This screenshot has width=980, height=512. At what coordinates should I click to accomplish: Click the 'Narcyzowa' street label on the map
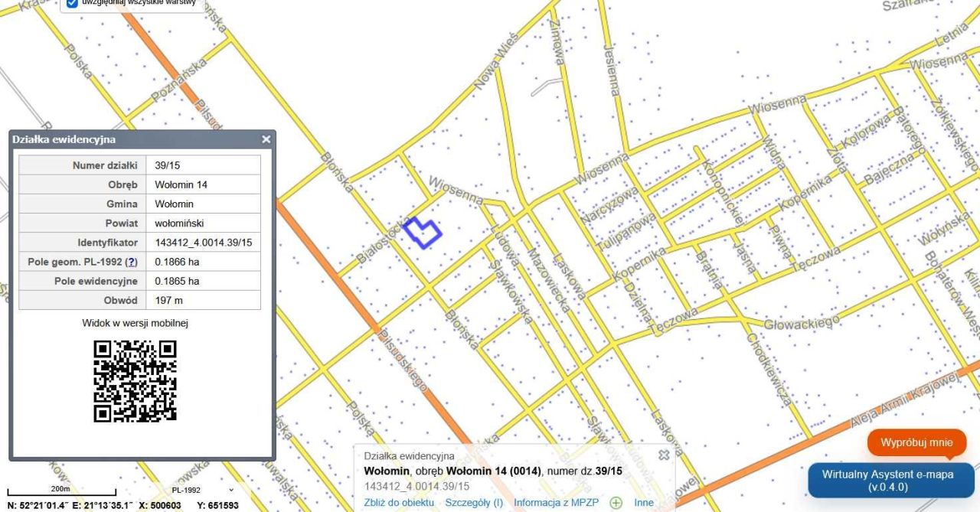tap(609, 207)
